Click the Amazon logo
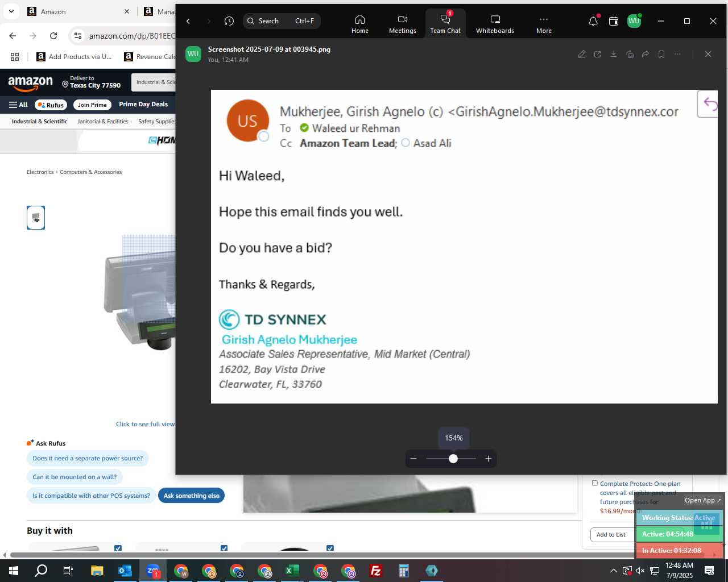728x582 pixels. (x=30, y=84)
